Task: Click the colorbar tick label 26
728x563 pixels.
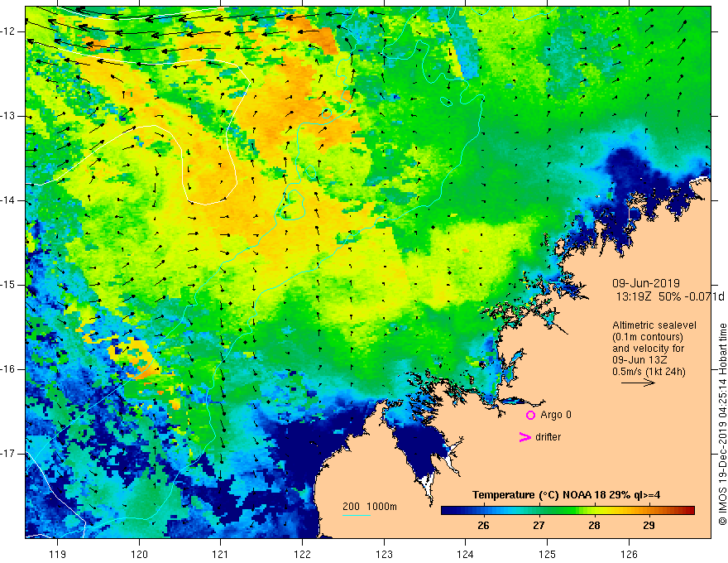Action: [483, 526]
